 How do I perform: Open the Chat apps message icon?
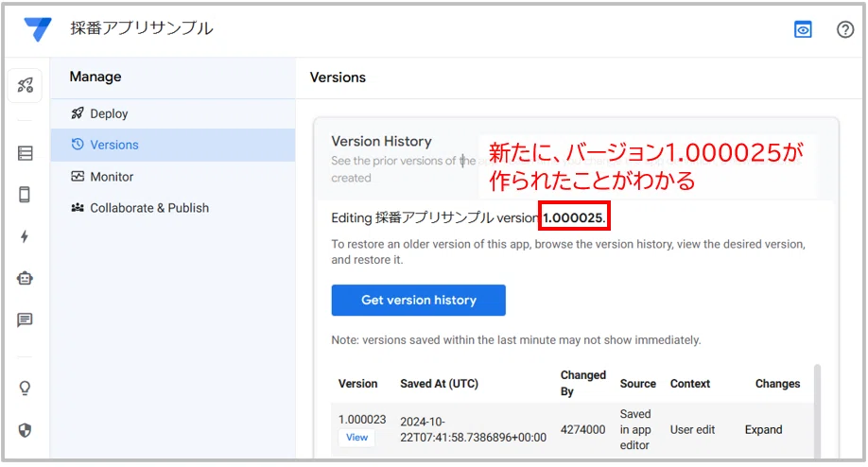click(25, 320)
